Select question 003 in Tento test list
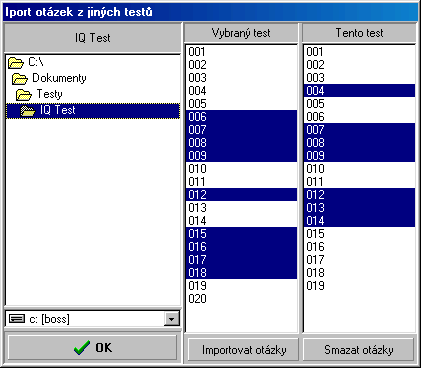The image size is (421, 368). click(360, 78)
